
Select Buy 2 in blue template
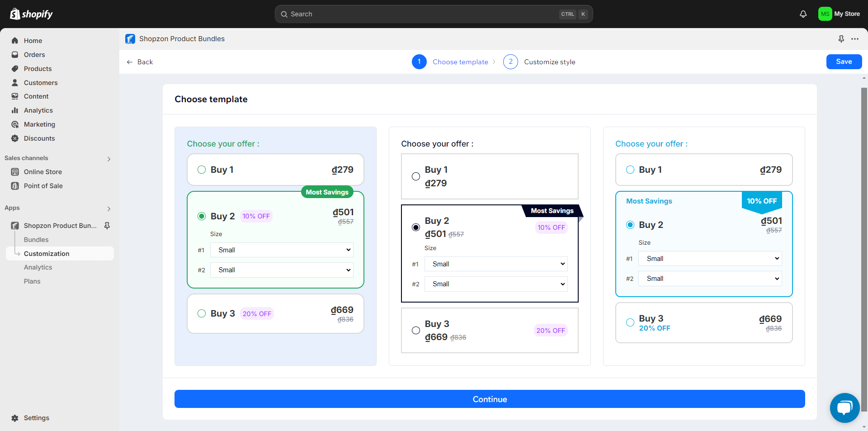pyautogui.click(x=630, y=225)
